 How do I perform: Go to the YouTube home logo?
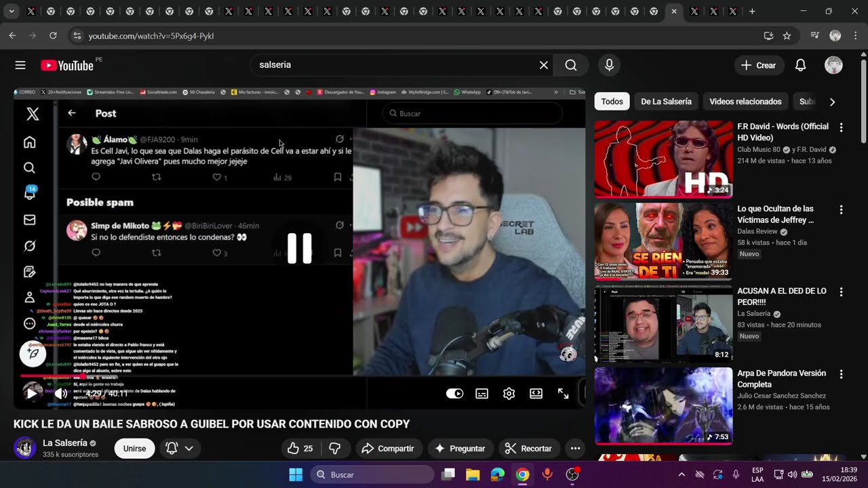67,65
